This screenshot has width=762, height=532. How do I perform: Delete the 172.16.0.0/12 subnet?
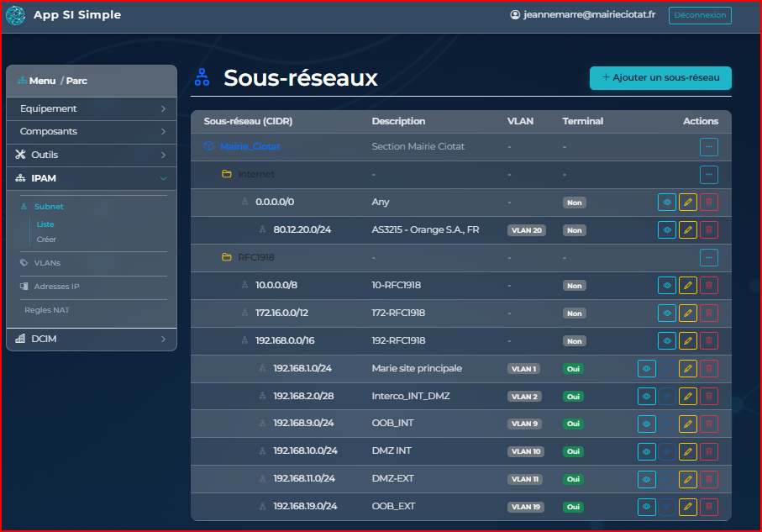tap(709, 313)
